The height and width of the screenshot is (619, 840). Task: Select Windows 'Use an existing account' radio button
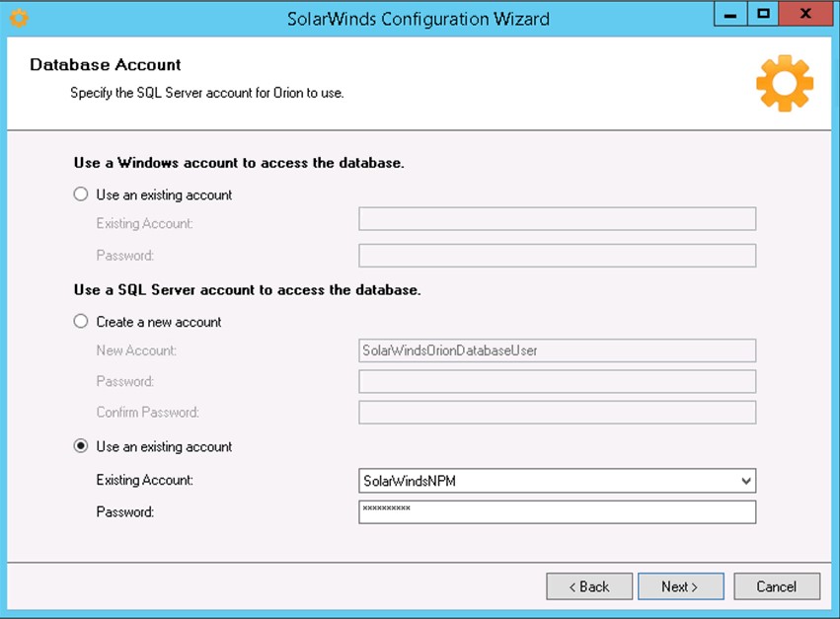(82, 194)
